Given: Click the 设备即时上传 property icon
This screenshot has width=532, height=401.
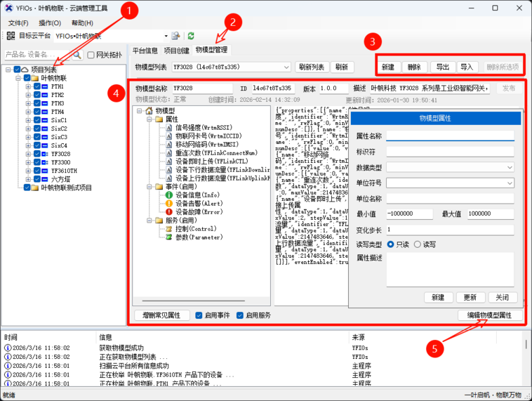Looking at the screenshot, I should point(169,162).
